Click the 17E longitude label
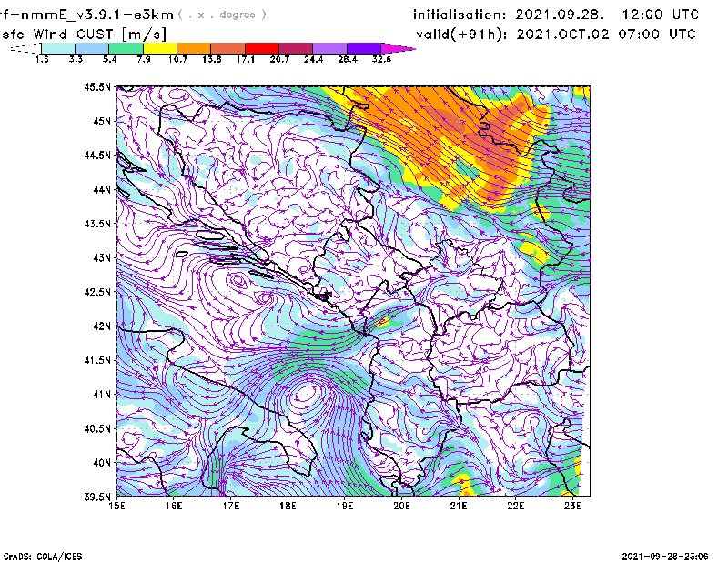The height and width of the screenshot is (562, 728). click(231, 506)
